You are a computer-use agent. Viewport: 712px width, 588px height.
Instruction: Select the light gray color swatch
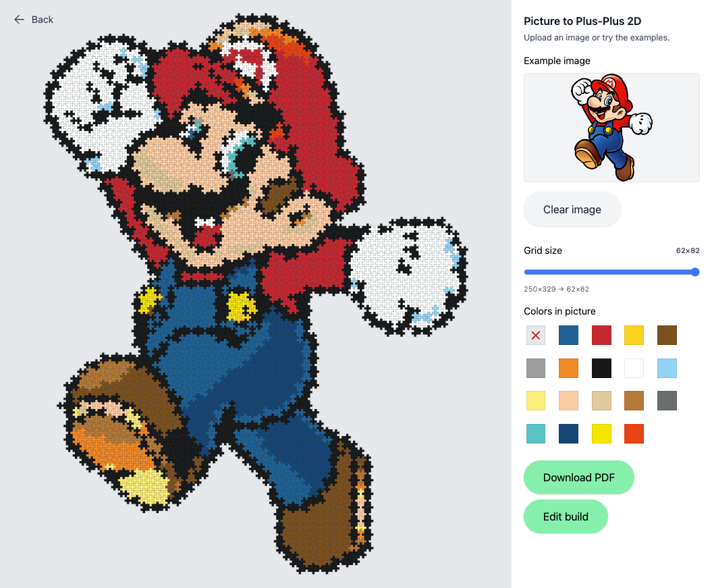click(536, 368)
